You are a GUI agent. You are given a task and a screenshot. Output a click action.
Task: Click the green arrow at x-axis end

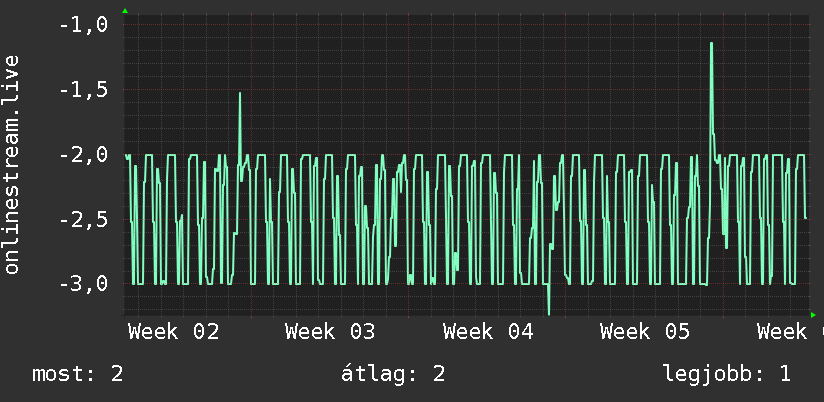coord(813,315)
